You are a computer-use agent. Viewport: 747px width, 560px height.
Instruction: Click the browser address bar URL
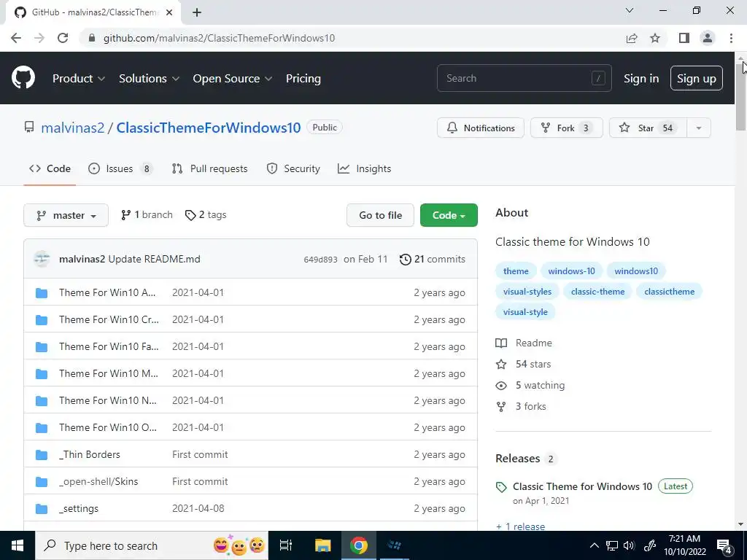[x=219, y=38]
